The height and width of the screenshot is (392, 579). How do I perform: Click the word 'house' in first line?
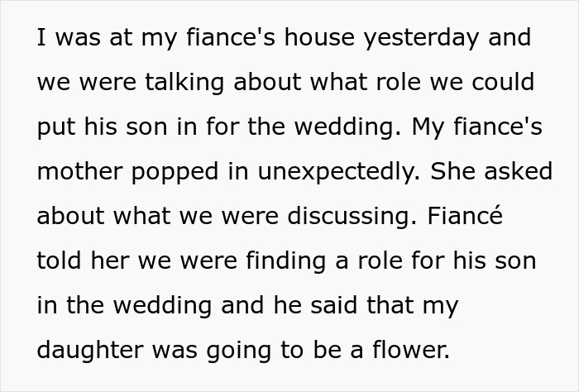pyautogui.click(x=319, y=37)
